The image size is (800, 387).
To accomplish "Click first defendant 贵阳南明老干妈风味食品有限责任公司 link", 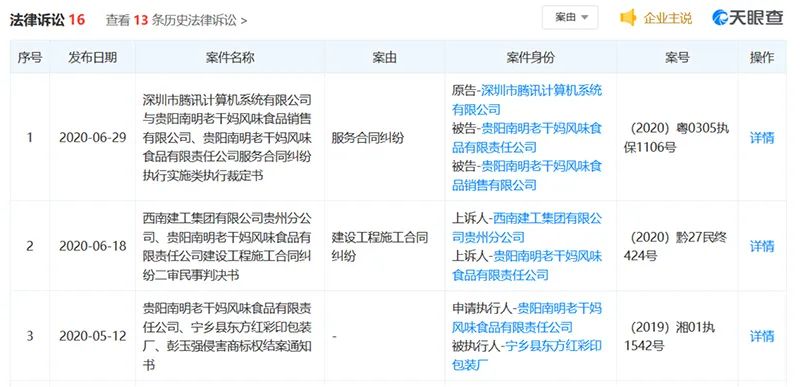I will point(527,138).
